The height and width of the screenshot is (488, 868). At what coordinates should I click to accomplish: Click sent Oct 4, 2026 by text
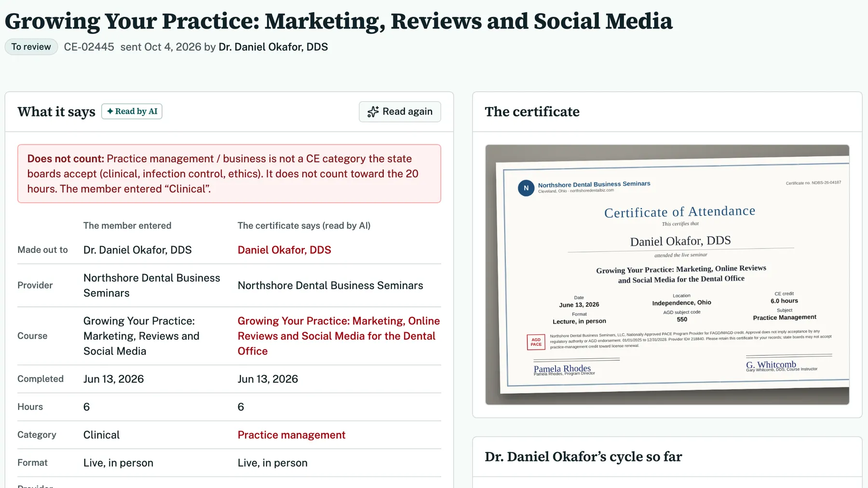pos(168,47)
